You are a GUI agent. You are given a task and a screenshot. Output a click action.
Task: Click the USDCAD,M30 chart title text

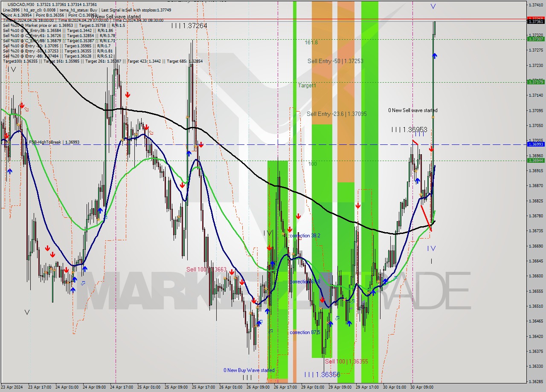tap(21, 4)
